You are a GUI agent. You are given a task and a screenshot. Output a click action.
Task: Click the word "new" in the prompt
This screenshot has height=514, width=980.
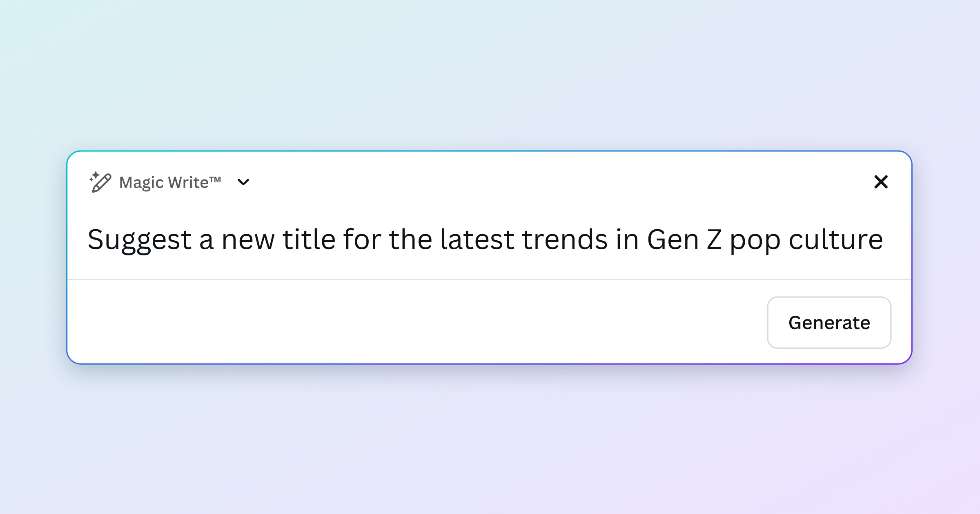(x=248, y=240)
